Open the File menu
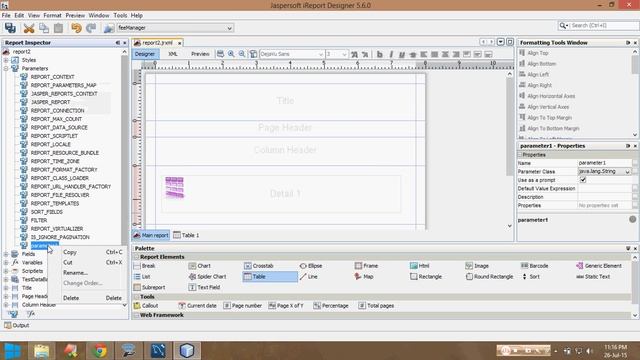The image size is (640, 360). (6, 16)
